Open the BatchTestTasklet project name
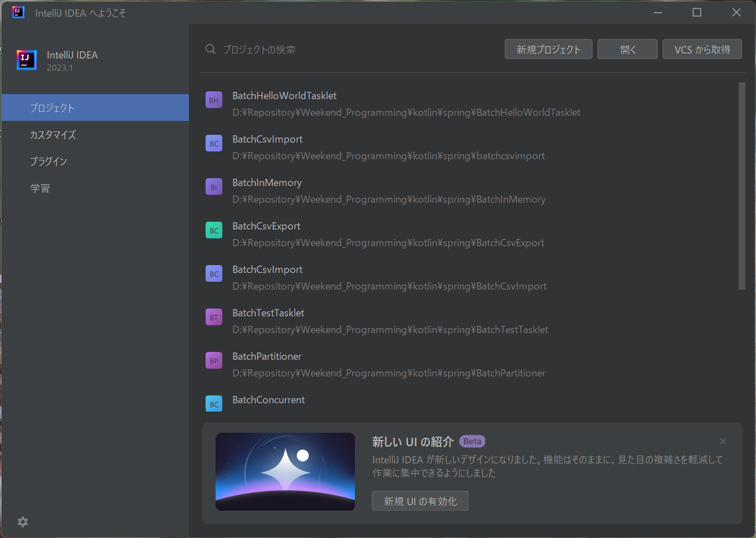756x538 pixels. pyautogui.click(x=268, y=313)
